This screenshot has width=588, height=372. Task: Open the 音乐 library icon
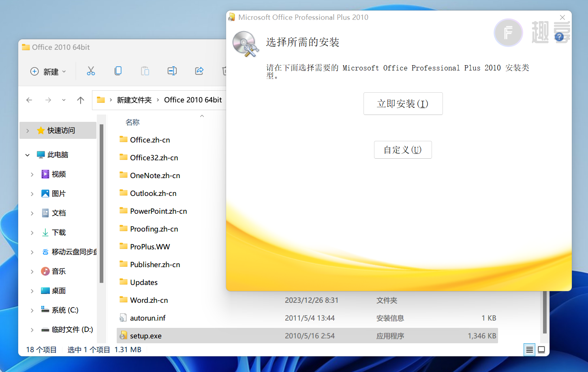coord(45,271)
